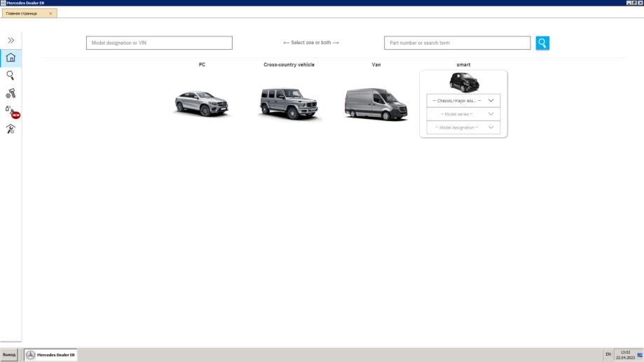
Task: Click the Van category label
Action: (376, 65)
